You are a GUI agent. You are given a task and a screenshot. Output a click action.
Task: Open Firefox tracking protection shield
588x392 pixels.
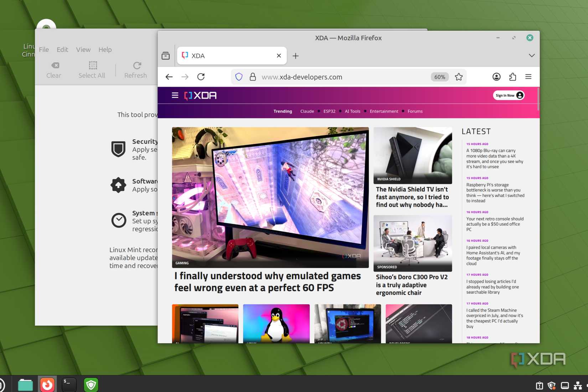[x=239, y=77]
